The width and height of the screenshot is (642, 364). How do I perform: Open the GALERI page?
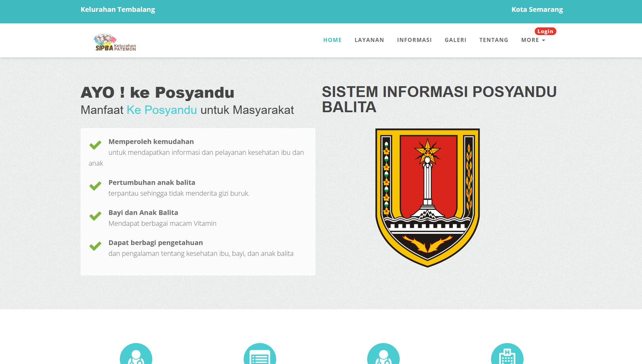point(456,40)
